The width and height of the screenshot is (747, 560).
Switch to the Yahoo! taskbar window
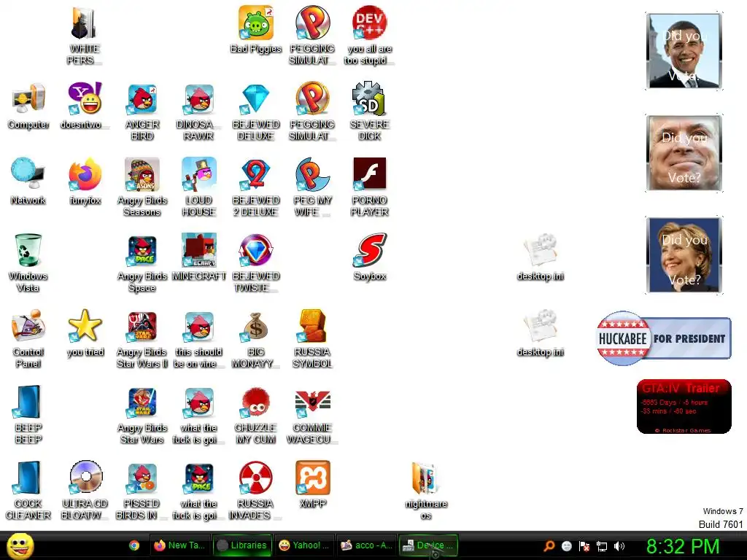tap(304, 545)
